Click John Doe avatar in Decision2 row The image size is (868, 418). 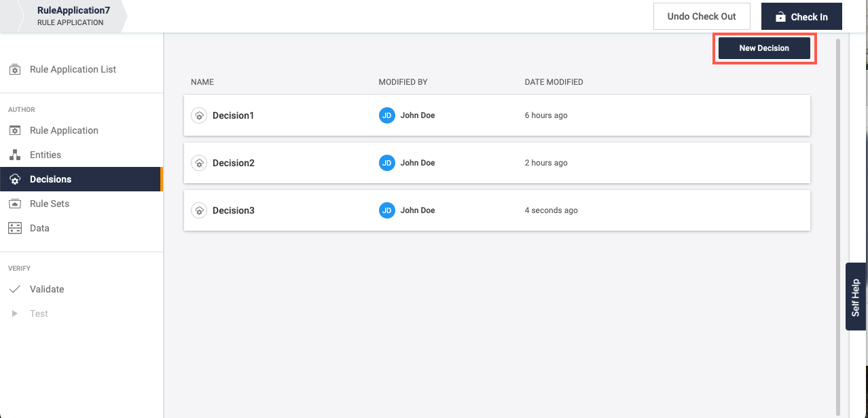pos(386,163)
